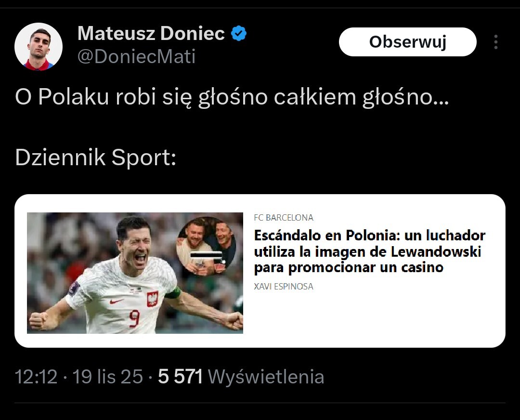Click the Nike swoosh on the jersey
The image size is (520, 420).
tap(116, 301)
